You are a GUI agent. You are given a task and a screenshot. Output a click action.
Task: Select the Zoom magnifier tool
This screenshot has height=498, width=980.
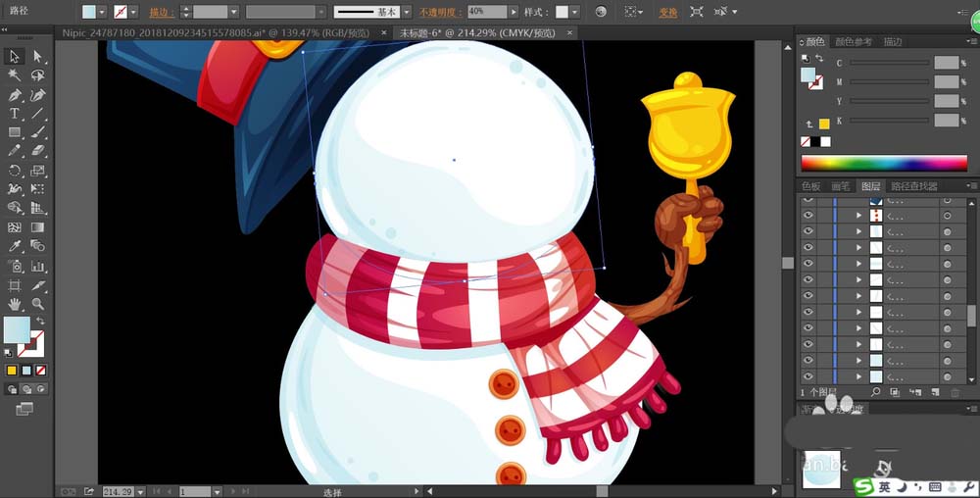37,304
